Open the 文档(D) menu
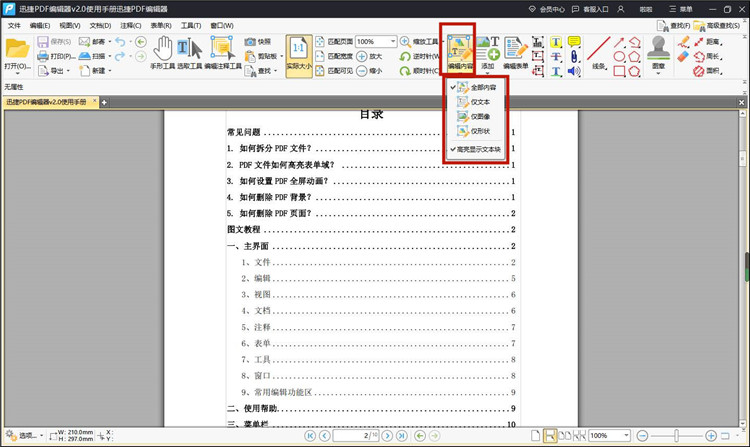Viewport: 750px width, 447px height. [100, 25]
